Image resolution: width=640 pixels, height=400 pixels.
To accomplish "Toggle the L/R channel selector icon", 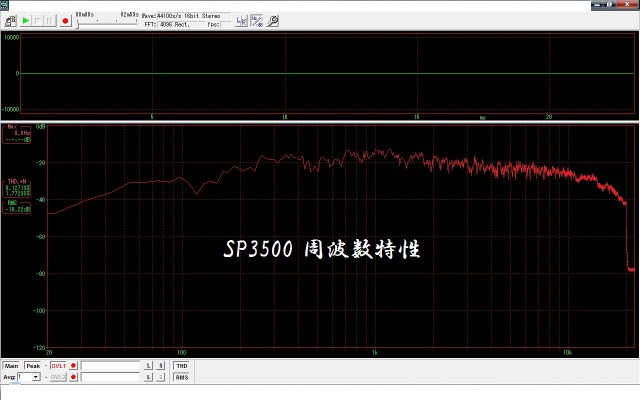I will pos(241,21).
